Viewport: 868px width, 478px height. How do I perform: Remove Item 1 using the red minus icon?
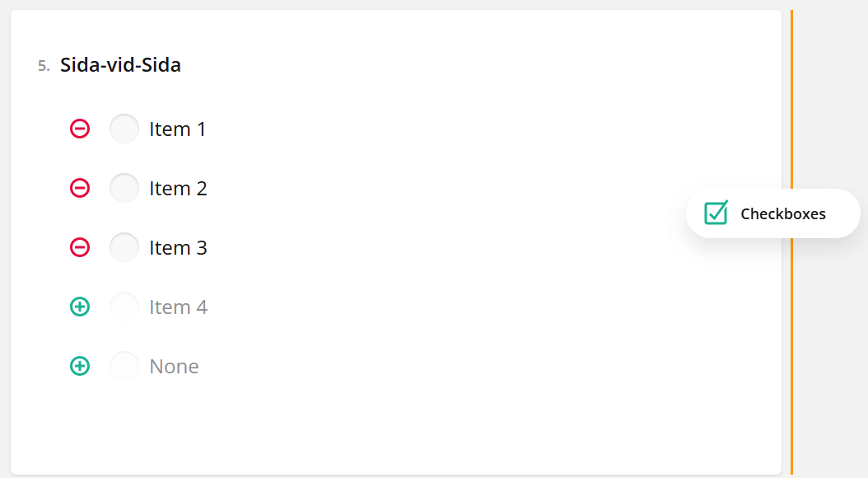[x=79, y=129]
